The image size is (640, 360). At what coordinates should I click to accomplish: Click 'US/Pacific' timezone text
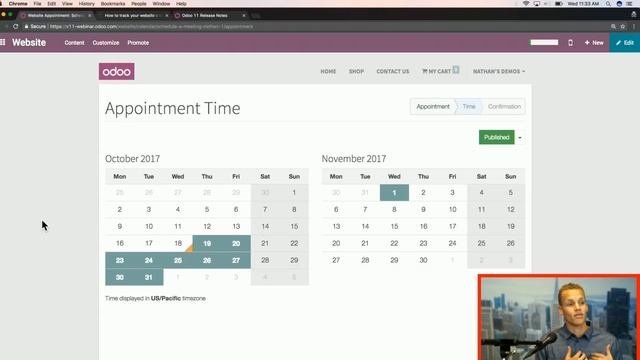[x=166, y=298]
